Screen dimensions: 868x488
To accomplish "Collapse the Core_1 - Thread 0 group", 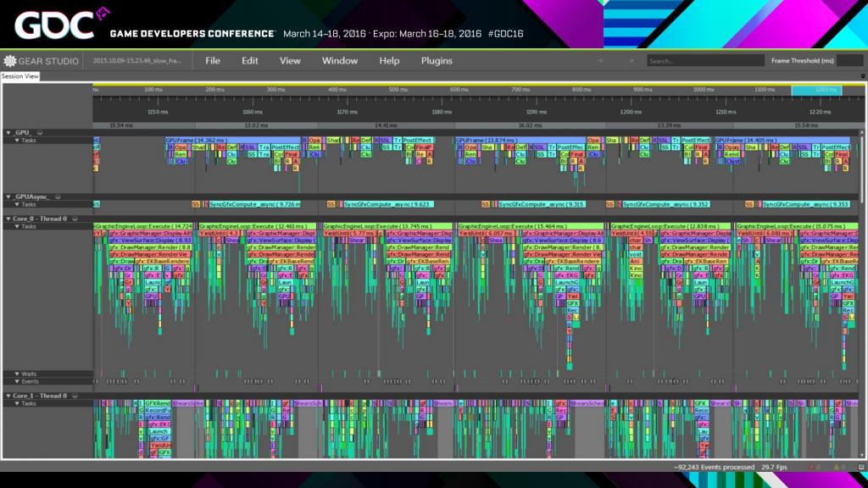I will click(x=8, y=396).
